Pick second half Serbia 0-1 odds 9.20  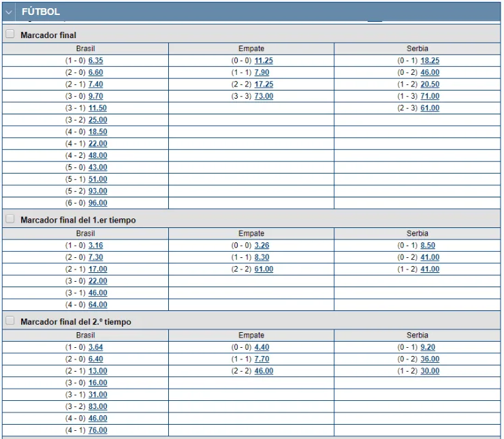click(x=428, y=347)
